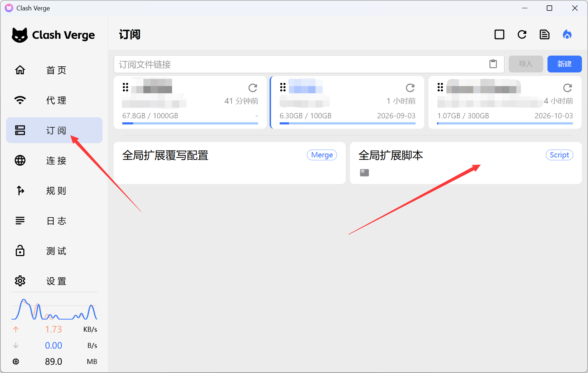This screenshot has height=373, width=588.
Task: Select the 67.8GB / 1000GB subscription card
Action: (x=190, y=102)
